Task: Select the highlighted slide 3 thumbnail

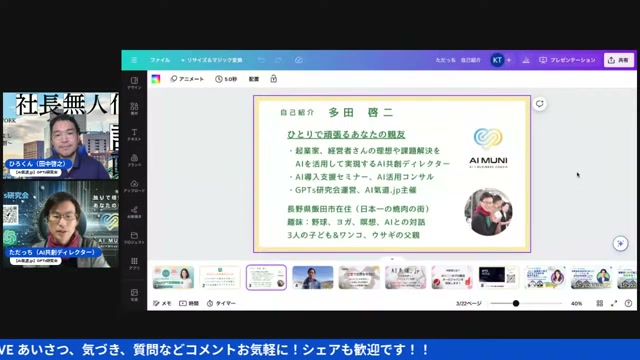Action: (266, 277)
